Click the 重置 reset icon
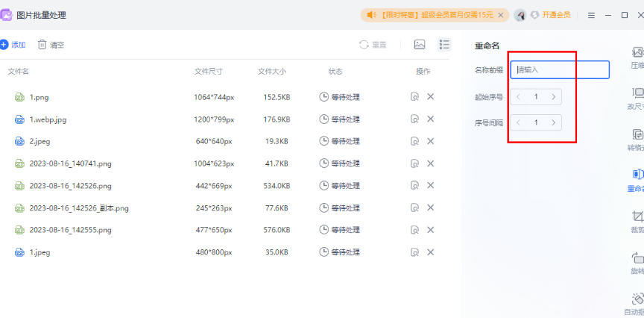Image resolution: width=644 pixels, height=318 pixels. (x=373, y=45)
